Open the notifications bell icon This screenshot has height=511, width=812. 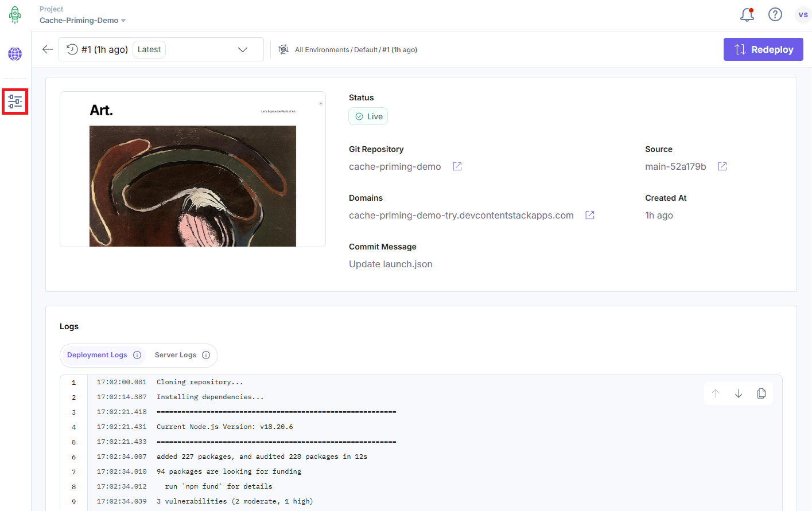pos(747,14)
